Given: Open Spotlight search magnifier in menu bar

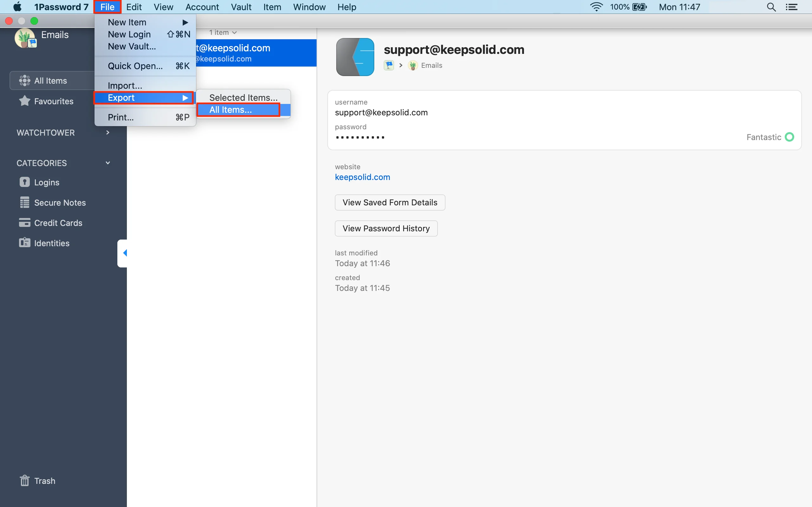Looking at the screenshot, I should click(771, 7).
